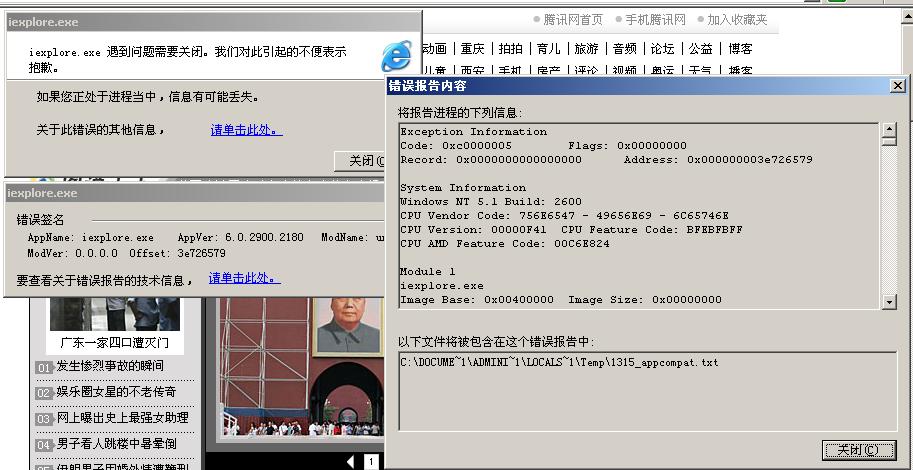The image size is (913, 470).
Task: Click the 错误签名 heading
Action: click(x=40, y=220)
